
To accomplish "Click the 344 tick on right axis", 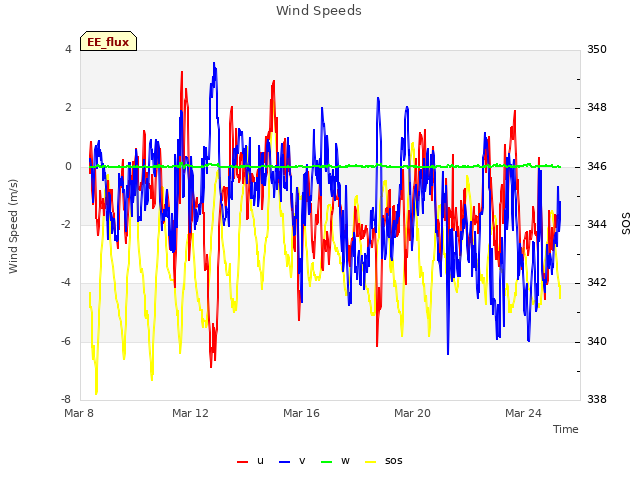I will pos(597,224).
